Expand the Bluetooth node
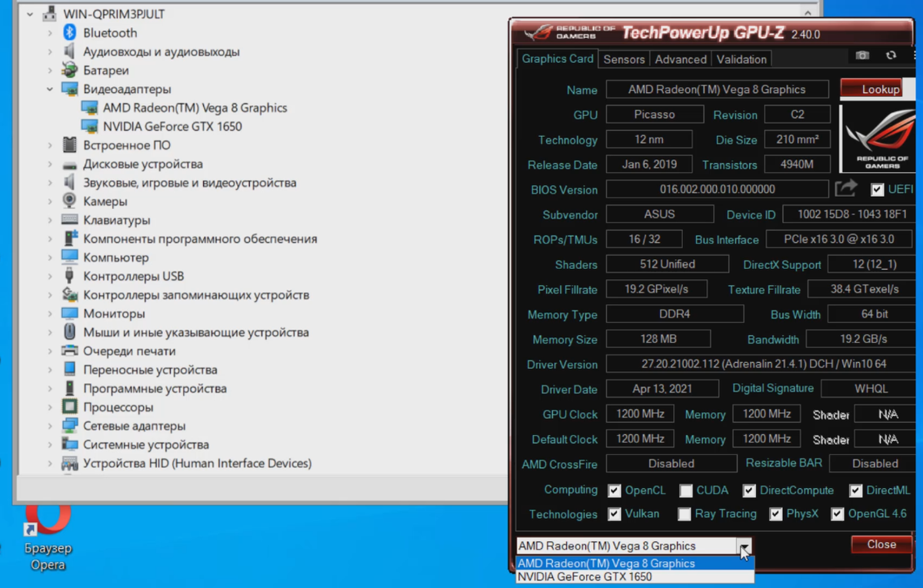The width and height of the screenshot is (923, 588). click(x=49, y=33)
